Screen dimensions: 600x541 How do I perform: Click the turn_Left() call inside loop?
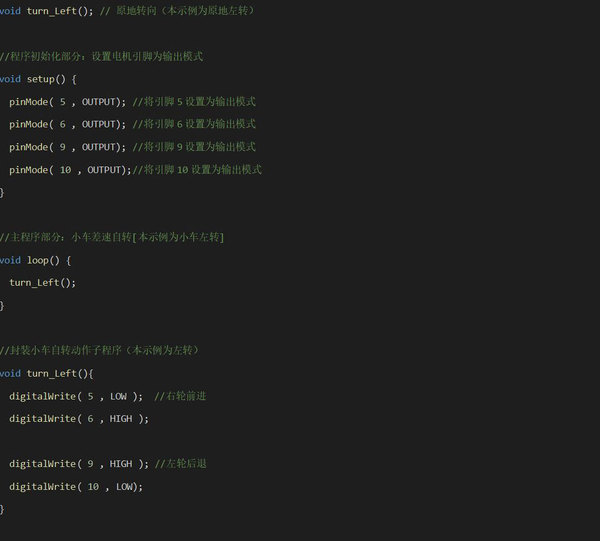click(x=42, y=282)
